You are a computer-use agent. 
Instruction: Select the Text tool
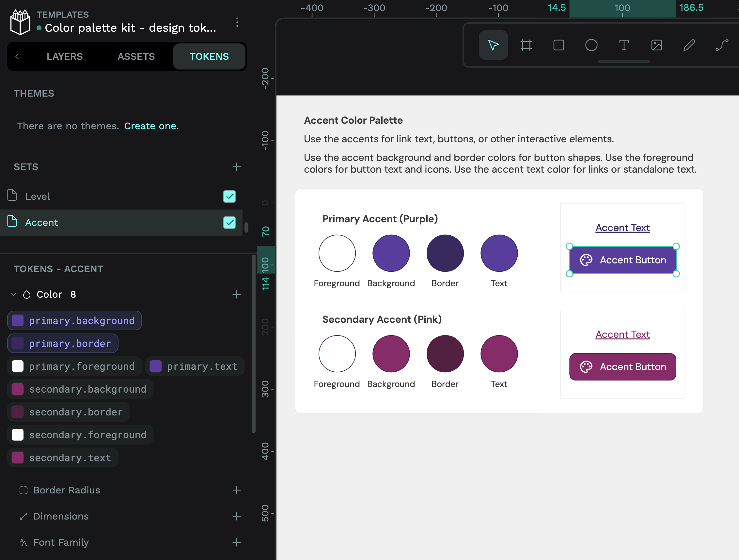click(x=624, y=45)
